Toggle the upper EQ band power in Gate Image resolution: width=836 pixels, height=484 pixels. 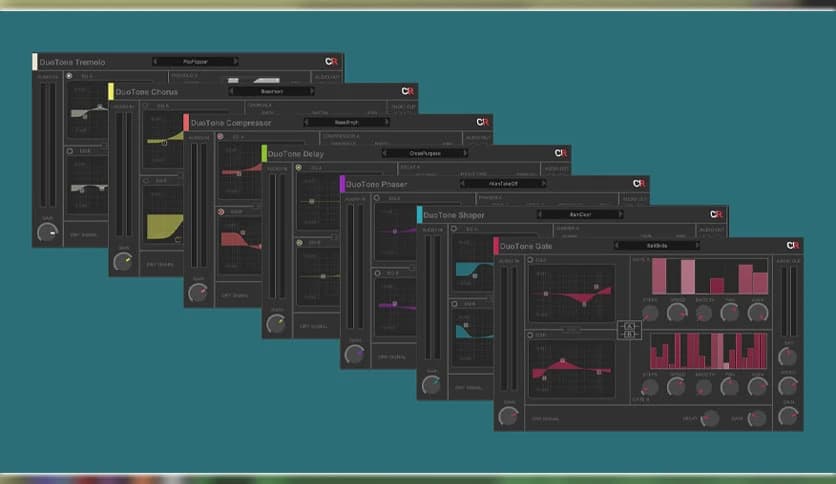[532, 261]
